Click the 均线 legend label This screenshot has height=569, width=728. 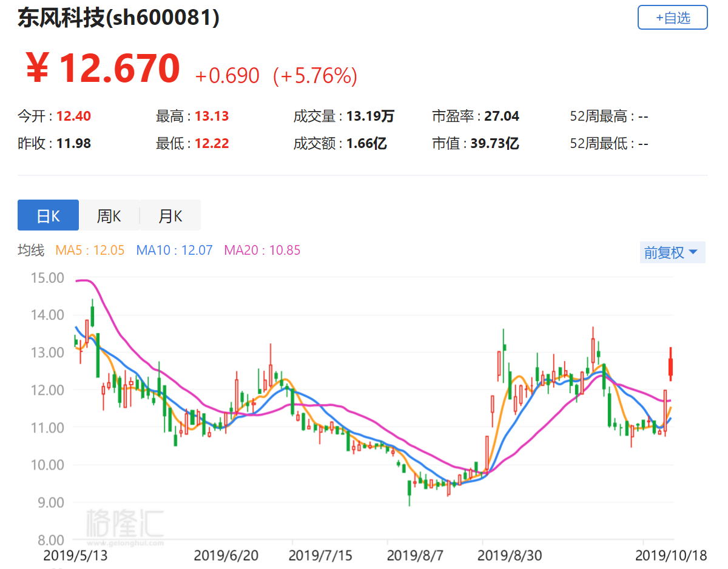[x=31, y=250]
